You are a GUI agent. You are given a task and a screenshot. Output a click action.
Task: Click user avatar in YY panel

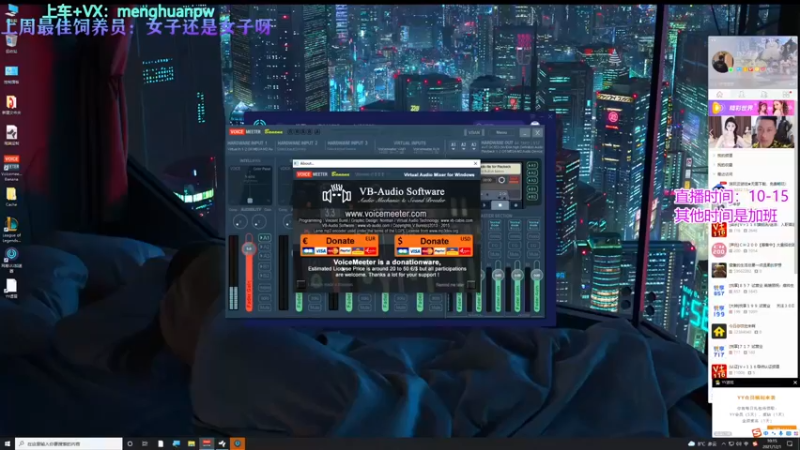coord(722,62)
